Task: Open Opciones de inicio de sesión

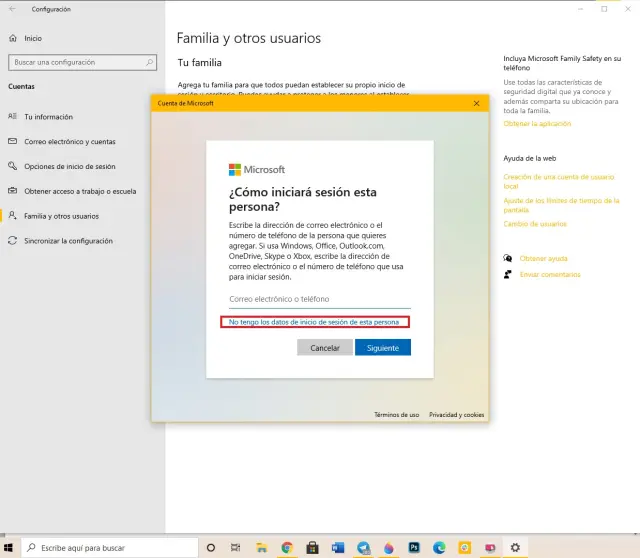Action: tap(69, 166)
